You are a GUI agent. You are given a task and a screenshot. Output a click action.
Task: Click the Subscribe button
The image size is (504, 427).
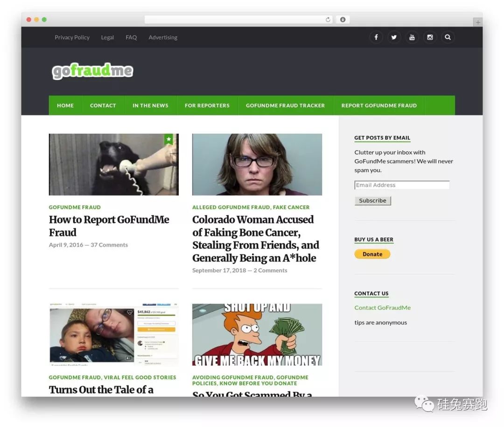click(372, 201)
